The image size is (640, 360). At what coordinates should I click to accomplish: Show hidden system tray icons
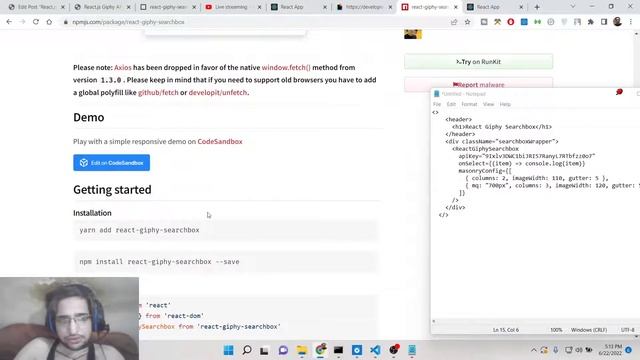[x=533, y=350]
